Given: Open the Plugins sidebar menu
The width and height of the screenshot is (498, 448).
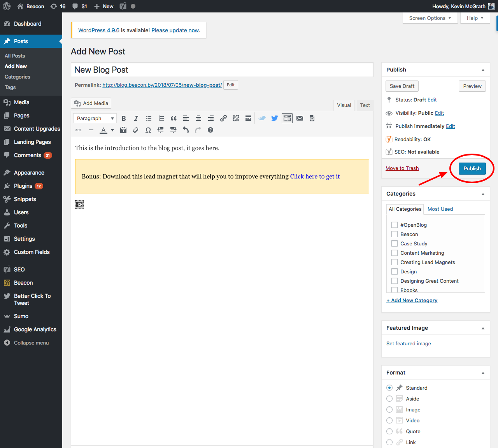Looking at the screenshot, I should [31, 186].
